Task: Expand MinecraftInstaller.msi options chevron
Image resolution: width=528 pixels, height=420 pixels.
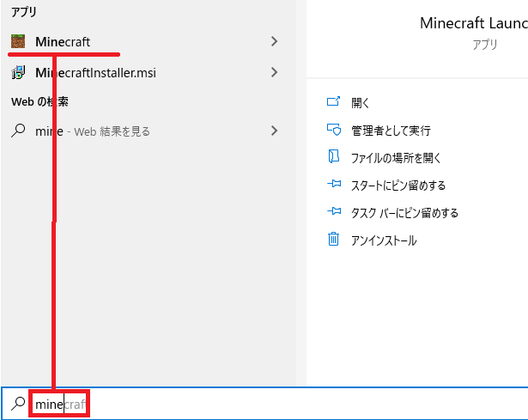Action: (x=275, y=72)
